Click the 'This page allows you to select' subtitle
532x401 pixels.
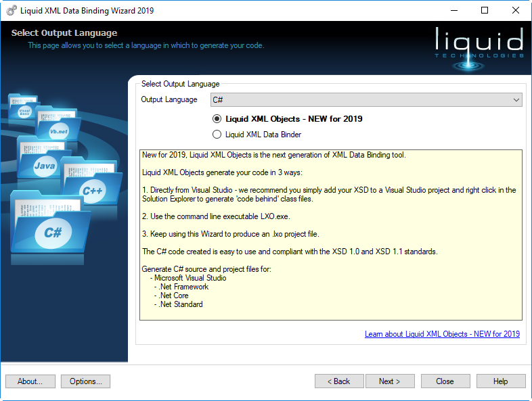(x=146, y=45)
